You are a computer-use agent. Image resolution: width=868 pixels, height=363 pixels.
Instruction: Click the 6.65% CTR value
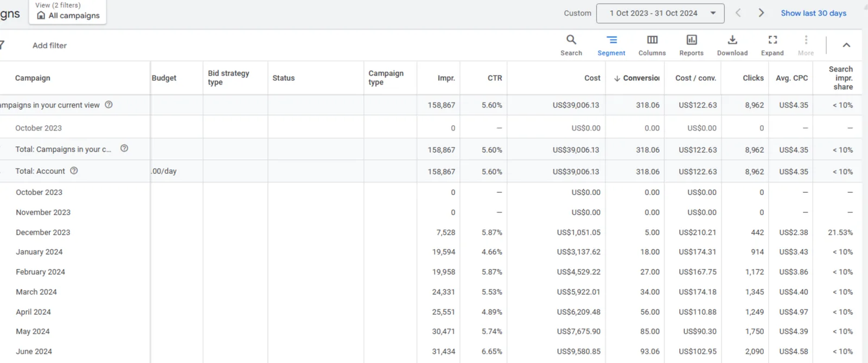click(x=492, y=352)
